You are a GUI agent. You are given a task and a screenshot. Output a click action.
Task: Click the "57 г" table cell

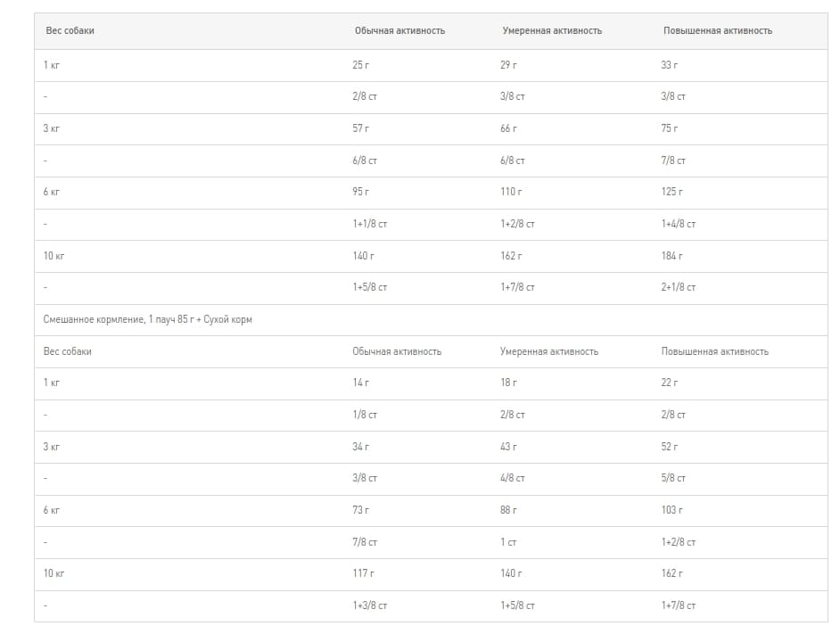point(361,128)
